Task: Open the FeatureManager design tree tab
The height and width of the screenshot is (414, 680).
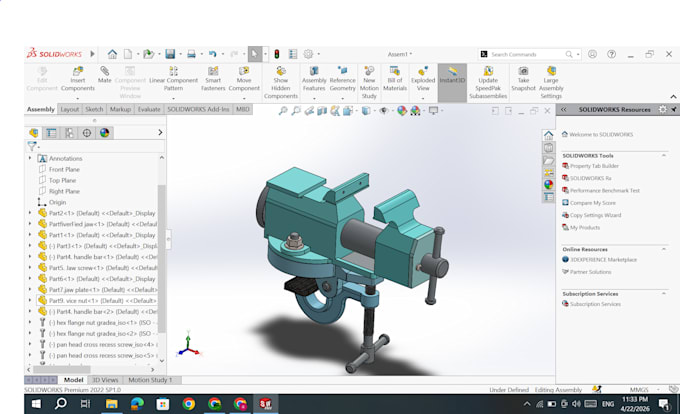Action: point(34,133)
